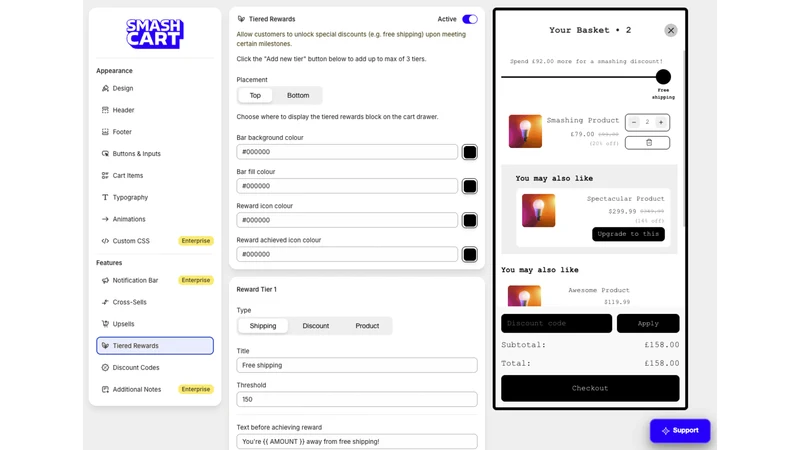This screenshot has height=450, width=800.
Task: Click the Typography T icon
Action: pyautogui.click(x=105, y=197)
